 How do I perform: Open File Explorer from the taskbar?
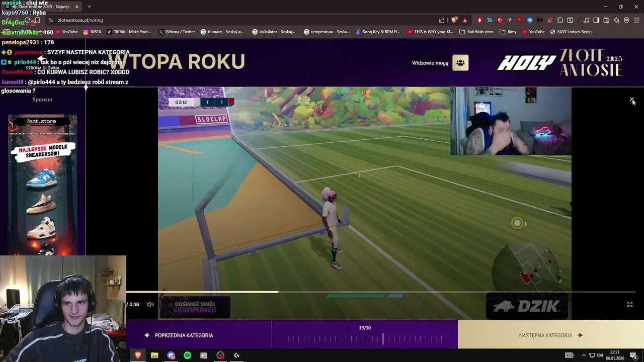(154, 355)
